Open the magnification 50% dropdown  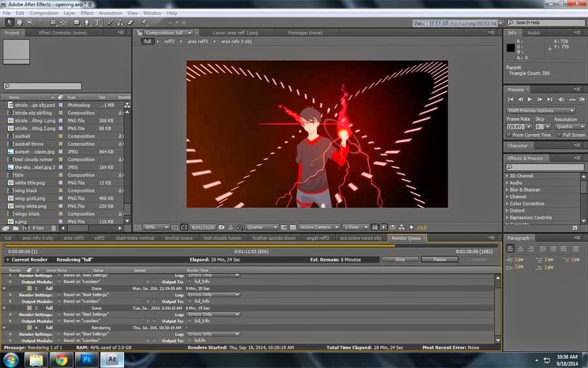coord(156,227)
